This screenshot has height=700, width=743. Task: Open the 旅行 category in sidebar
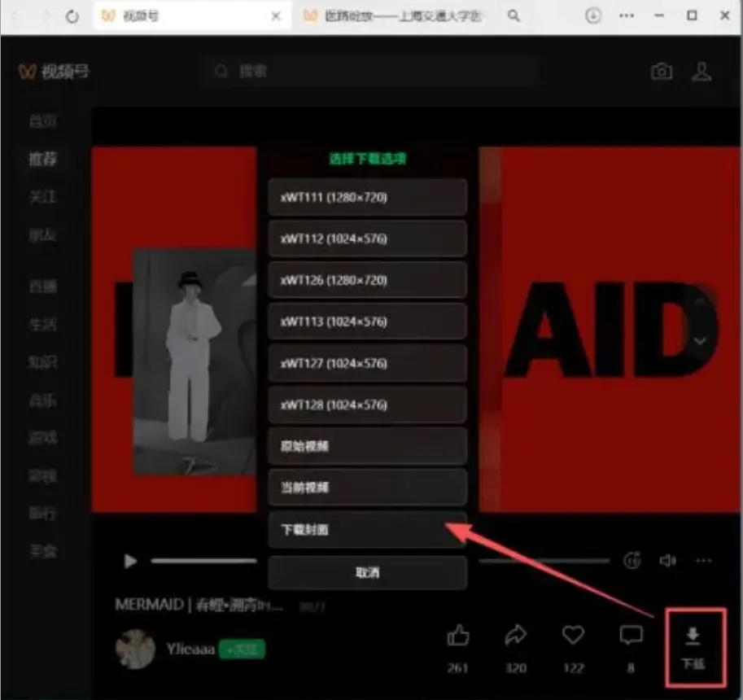tap(42, 514)
